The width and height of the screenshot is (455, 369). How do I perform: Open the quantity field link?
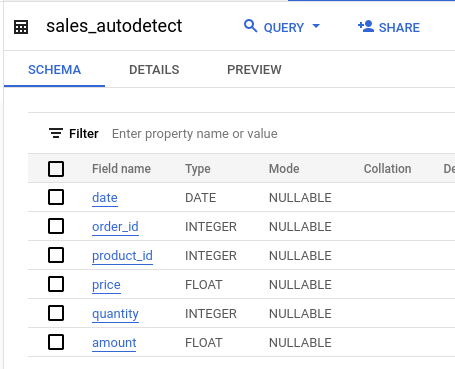[x=115, y=314]
